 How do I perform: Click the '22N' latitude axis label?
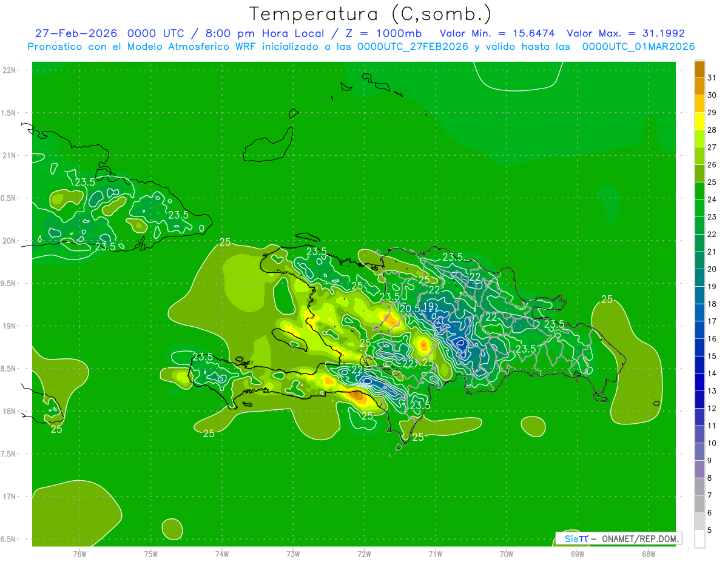9,70
